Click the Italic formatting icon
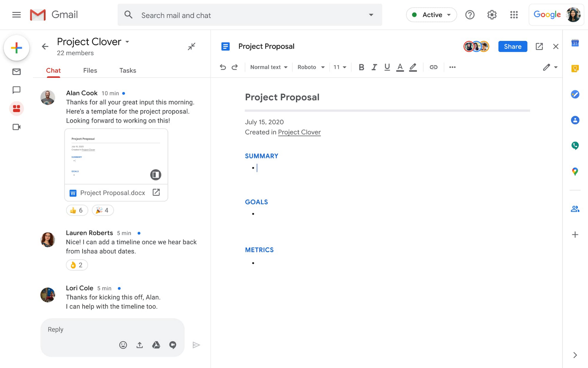The image size is (588, 368). 374,67
